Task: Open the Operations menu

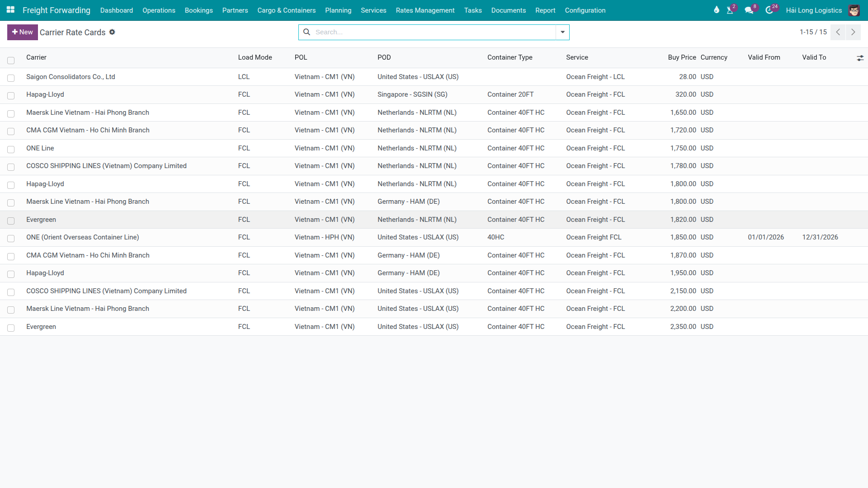Action: click(x=159, y=10)
